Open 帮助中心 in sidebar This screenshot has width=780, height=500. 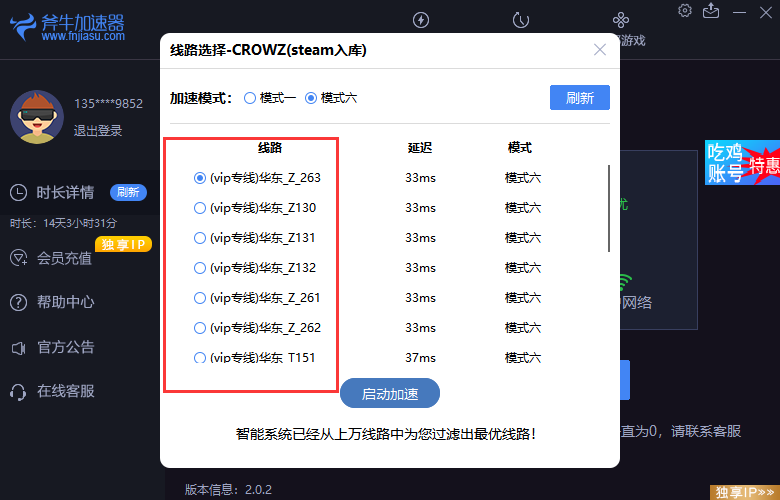coord(65,302)
